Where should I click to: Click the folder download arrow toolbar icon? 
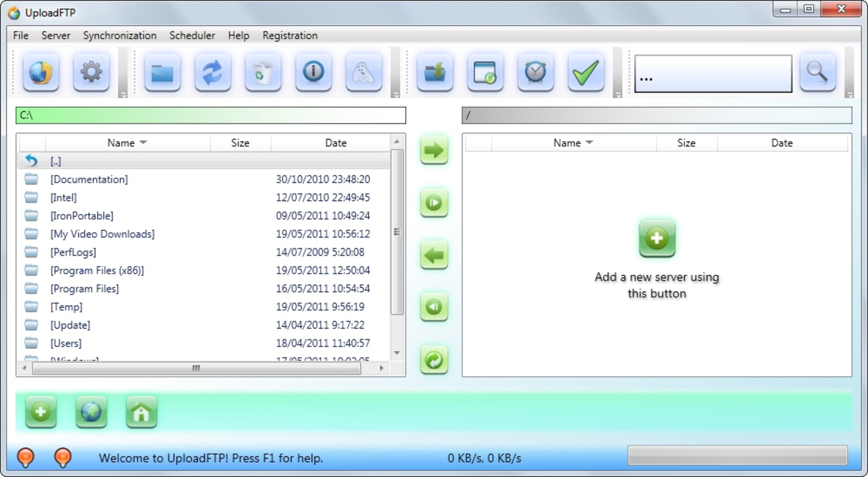[x=435, y=73]
